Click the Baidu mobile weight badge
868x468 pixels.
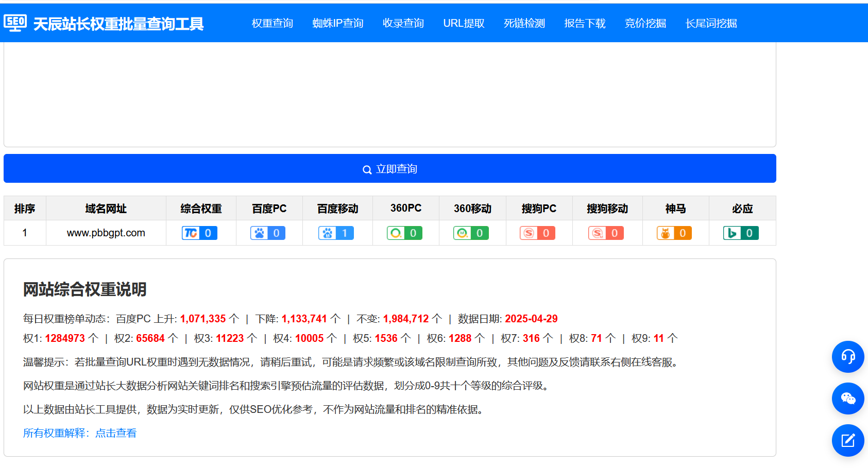tap(336, 233)
